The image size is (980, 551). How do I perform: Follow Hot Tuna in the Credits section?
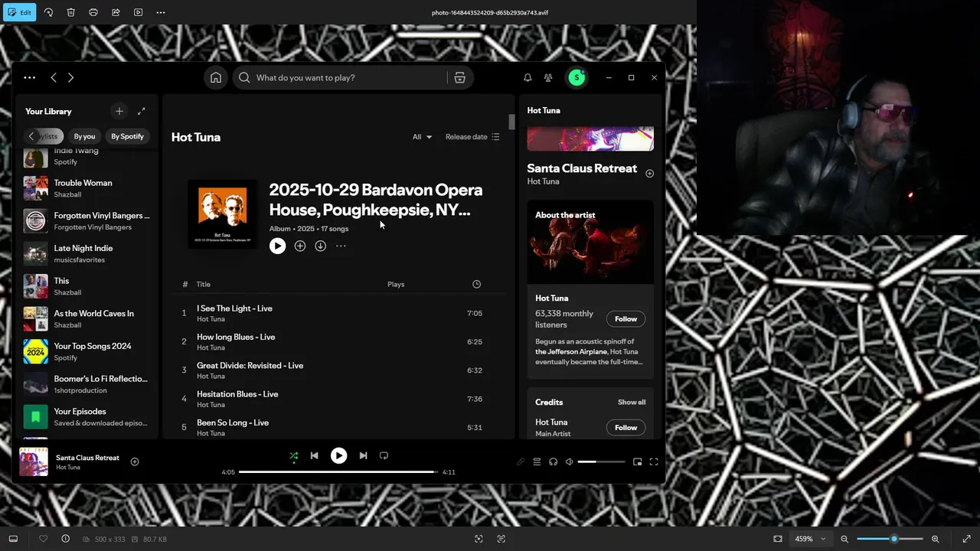pyautogui.click(x=626, y=428)
